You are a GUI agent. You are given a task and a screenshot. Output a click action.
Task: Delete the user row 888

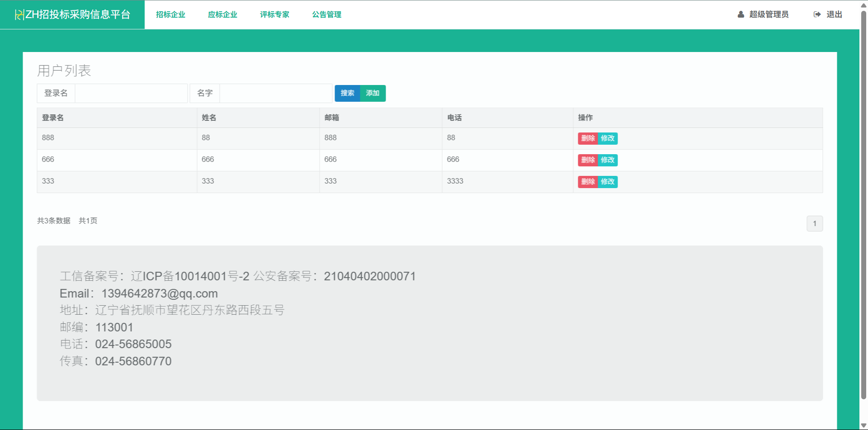point(588,138)
